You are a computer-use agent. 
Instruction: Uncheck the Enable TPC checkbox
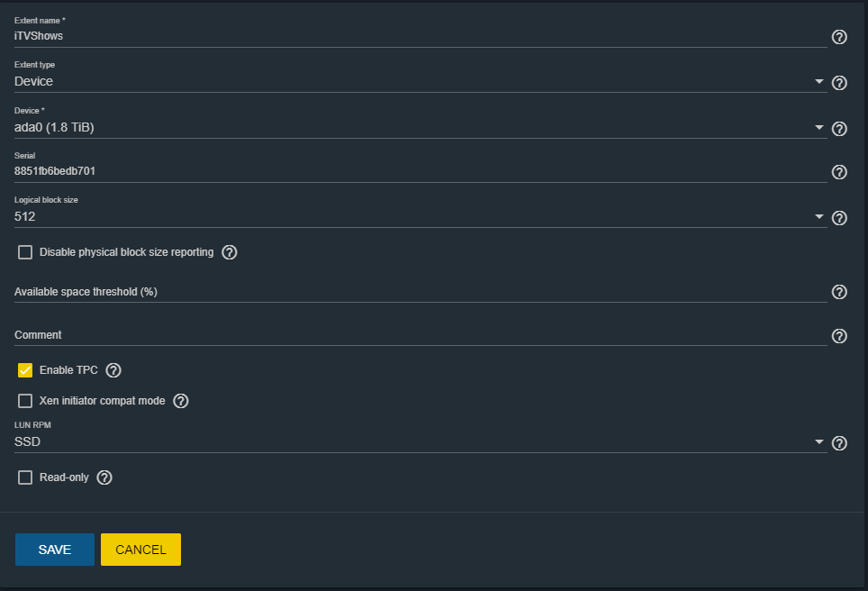(25, 370)
